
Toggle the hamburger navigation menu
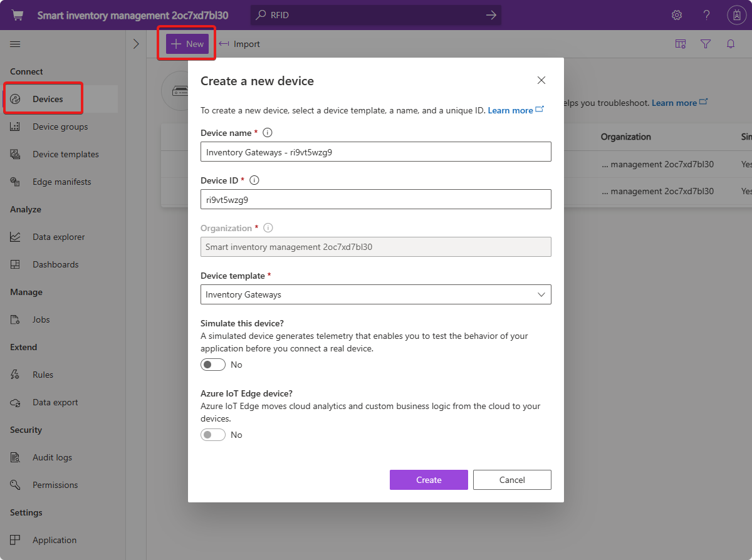tap(15, 44)
